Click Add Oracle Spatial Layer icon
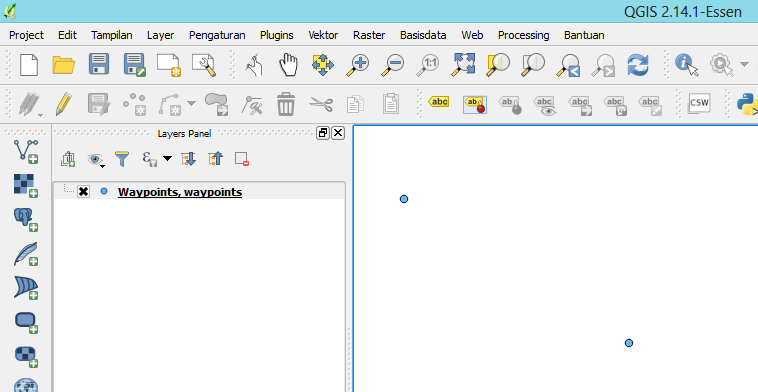 (26, 322)
